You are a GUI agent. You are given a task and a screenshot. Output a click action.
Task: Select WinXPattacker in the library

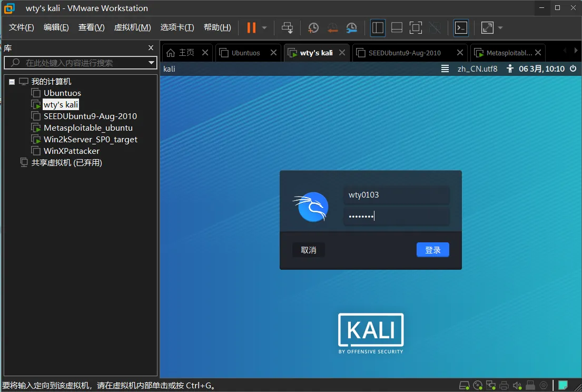coord(71,151)
